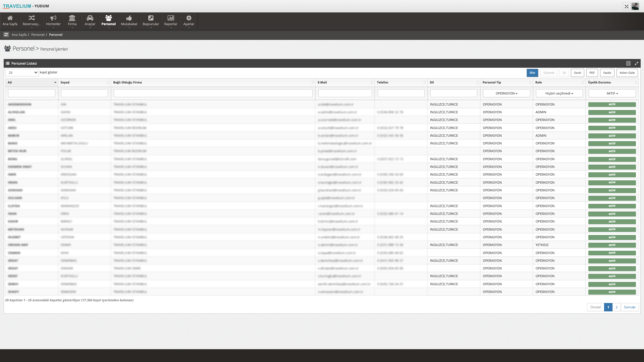Open the Hizmetler megaphone menu
Image resolution: width=644 pixels, height=362 pixels.
pyautogui.click(x=53, y=20)
